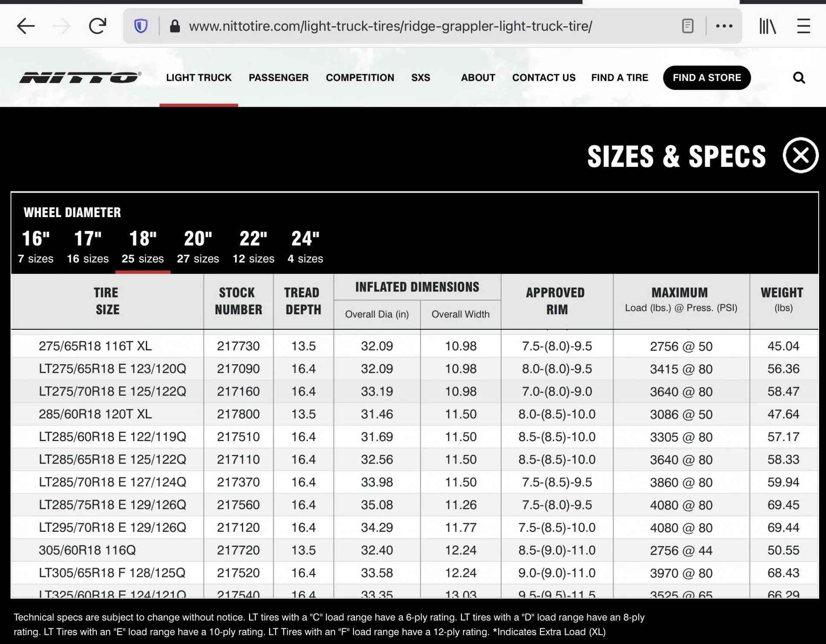Click the site padlock security icon
The width and height of the screenshot is (826, 644).
[175, 26]
